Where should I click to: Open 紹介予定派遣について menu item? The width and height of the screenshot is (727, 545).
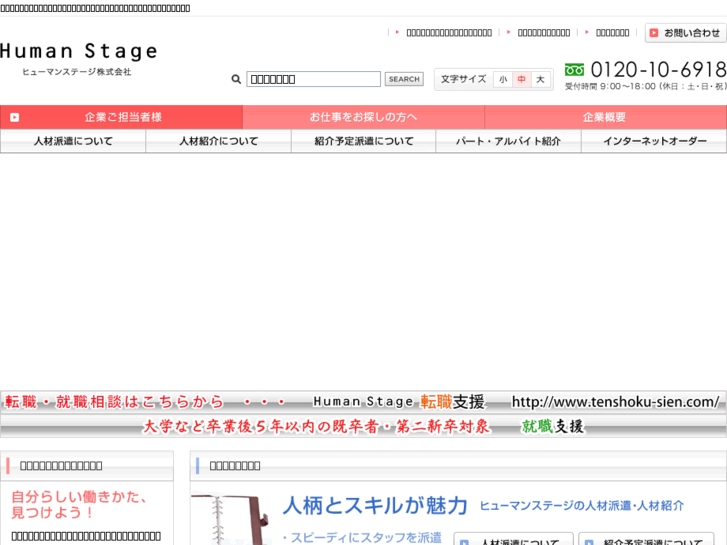364,141
